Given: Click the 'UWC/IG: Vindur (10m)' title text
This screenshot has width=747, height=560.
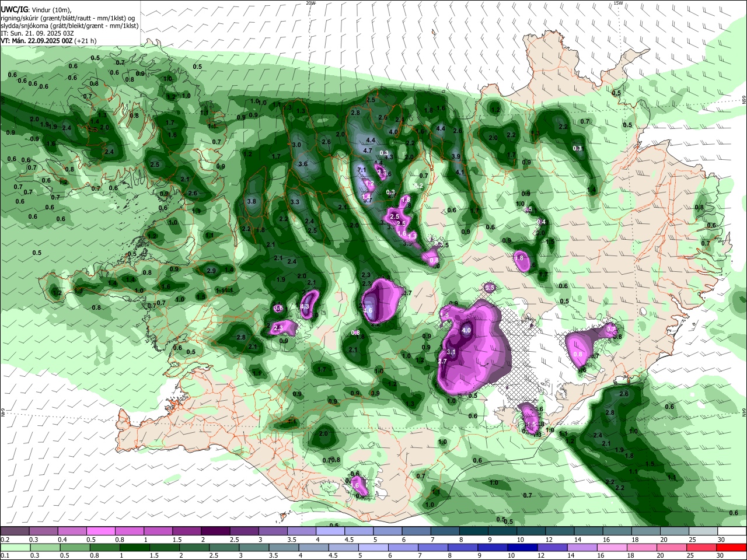Looking at the screenshot, I should [x=36, y=9].
